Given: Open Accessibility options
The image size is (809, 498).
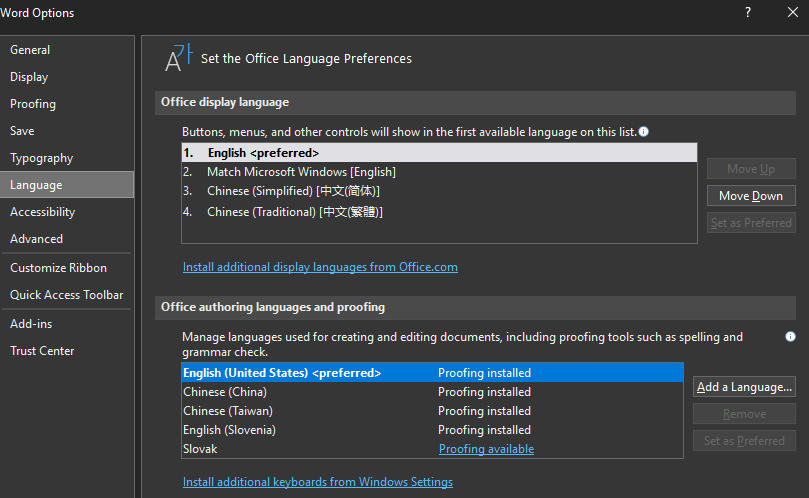Looking at the screenshot, I should 67,212.
